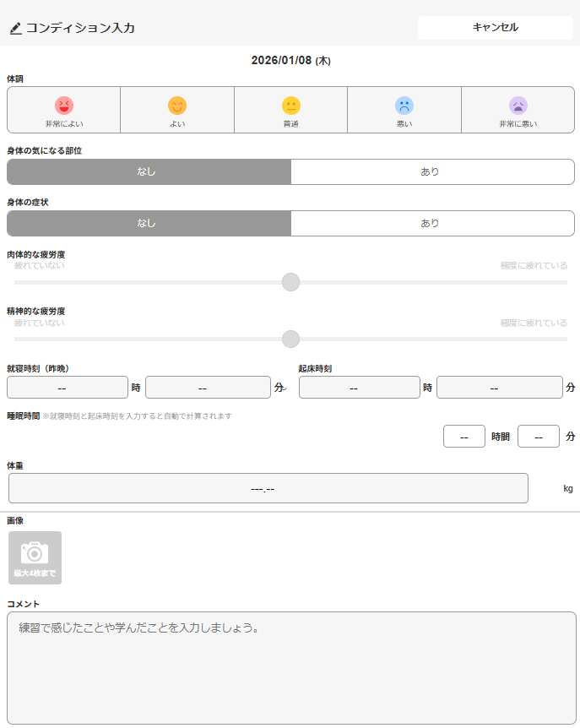This screenshot has height=728, width=580.
Task: Click the 肉体的な疲労度 slider handle
Action: click(290, 282)
